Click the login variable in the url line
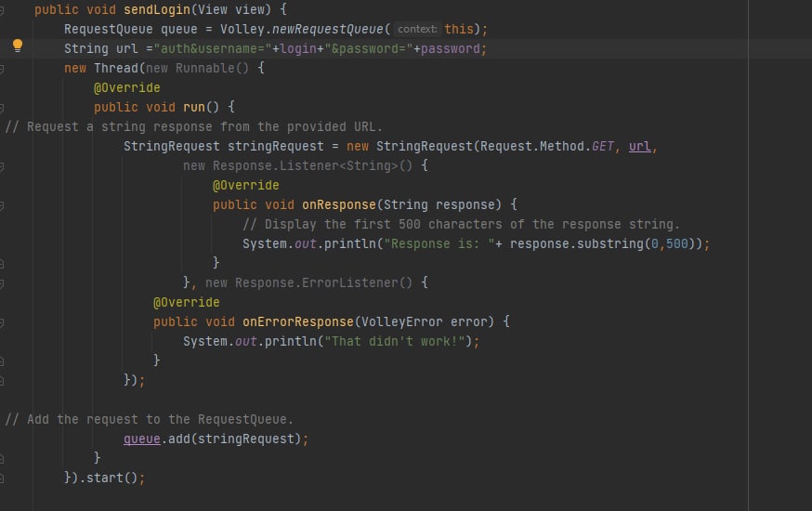This screenshot has width=812, height=511. click(x=298, y=48)
